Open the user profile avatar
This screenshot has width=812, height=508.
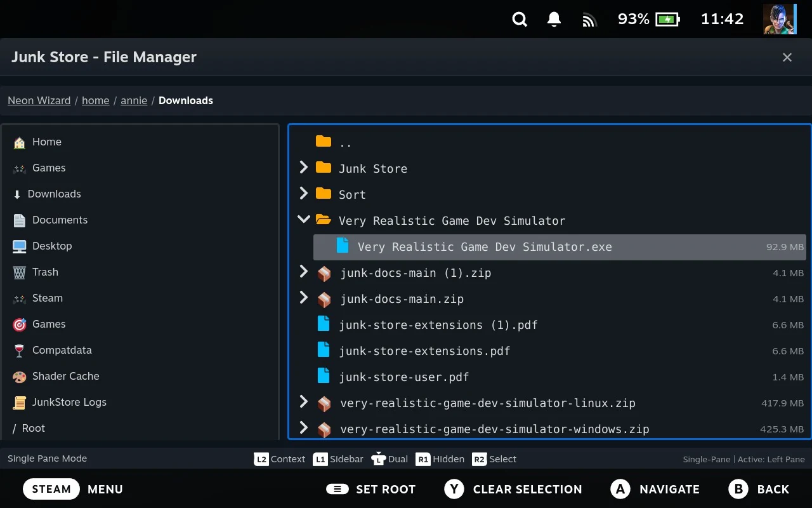click(x=779, y=19)
